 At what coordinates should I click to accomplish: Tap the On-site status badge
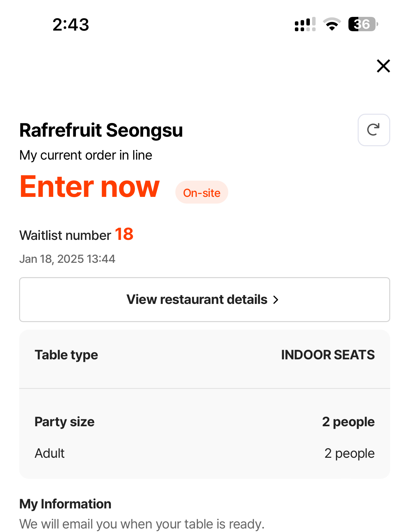[201, 192]
